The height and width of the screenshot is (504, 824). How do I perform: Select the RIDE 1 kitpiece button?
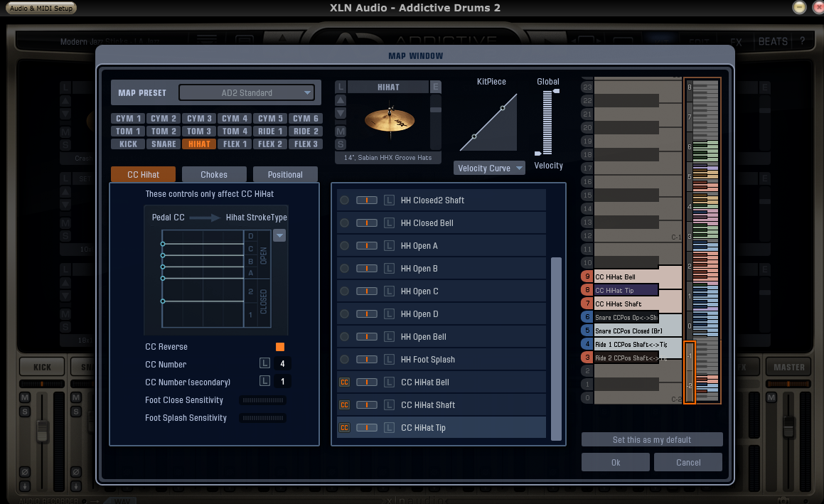coord(270,132)
